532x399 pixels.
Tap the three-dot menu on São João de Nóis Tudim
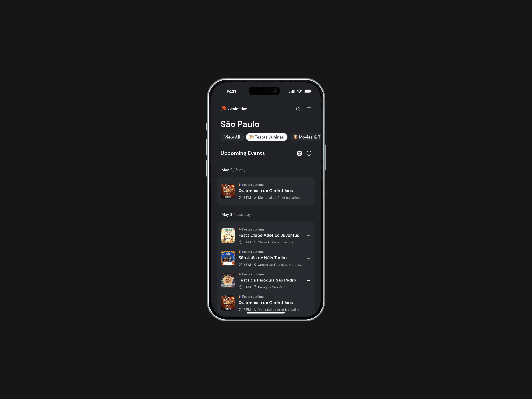309,258
